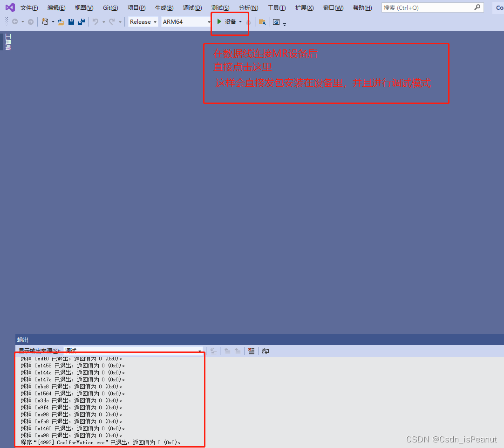Click output line 线程 0xfc8 已退出
Image resolution: width=504 pixels, height=448 pixels.
coord(71,421)
